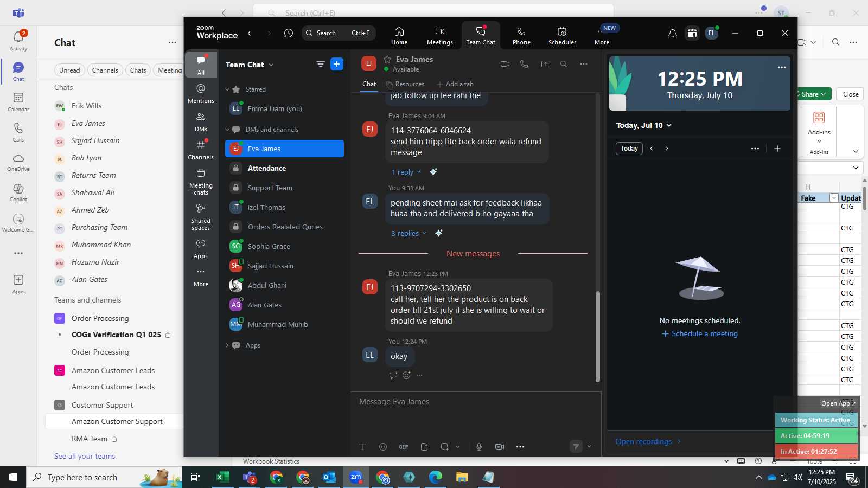Screen dimensions: 868x488
Task: Open Shared spaces in Zoom sidebar
Action: [201, 217]
